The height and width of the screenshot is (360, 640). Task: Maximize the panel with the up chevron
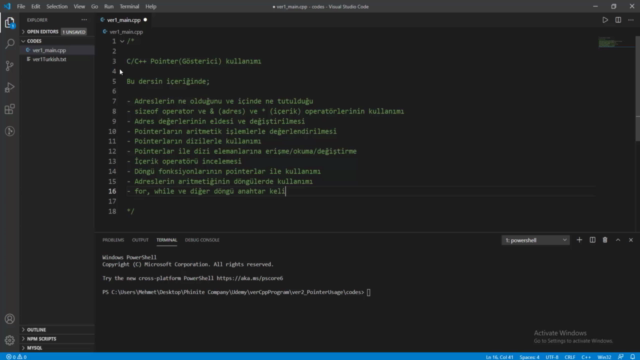[x=618, y=240]
